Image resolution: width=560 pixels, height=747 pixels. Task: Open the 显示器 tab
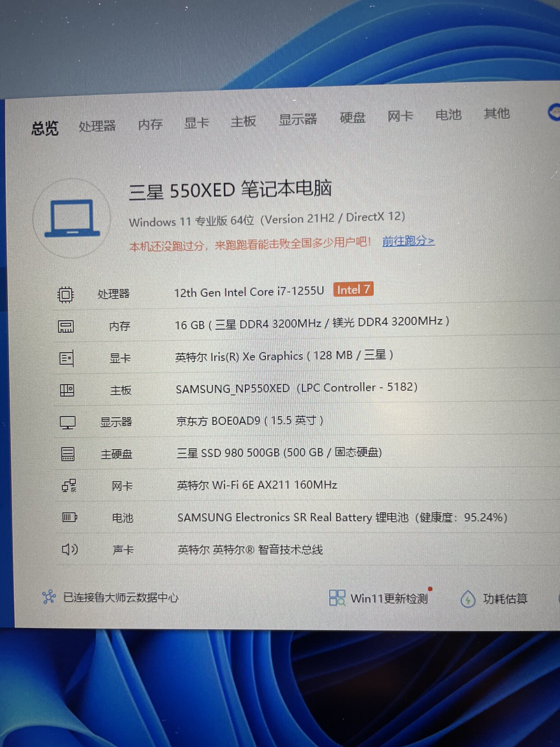point(298,119)
